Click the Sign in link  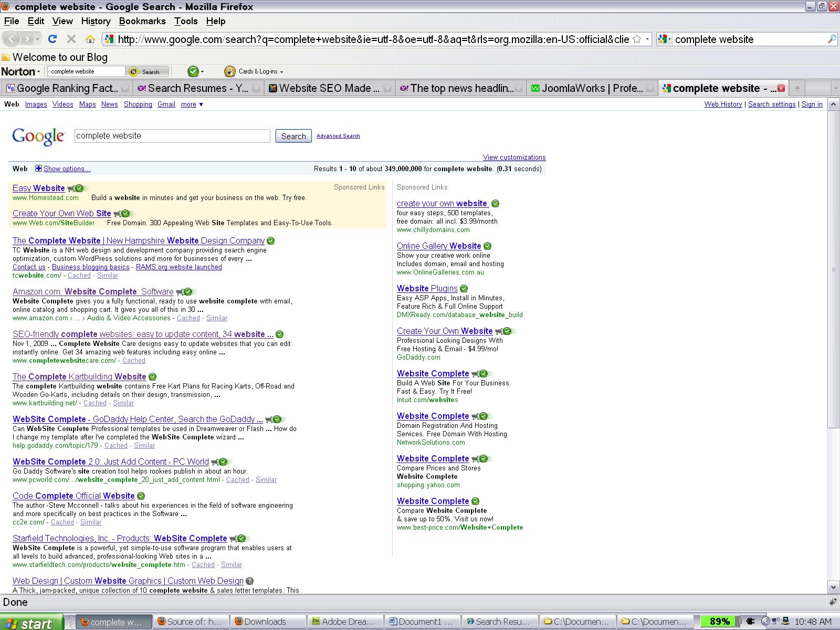click(x=812, y=104)
